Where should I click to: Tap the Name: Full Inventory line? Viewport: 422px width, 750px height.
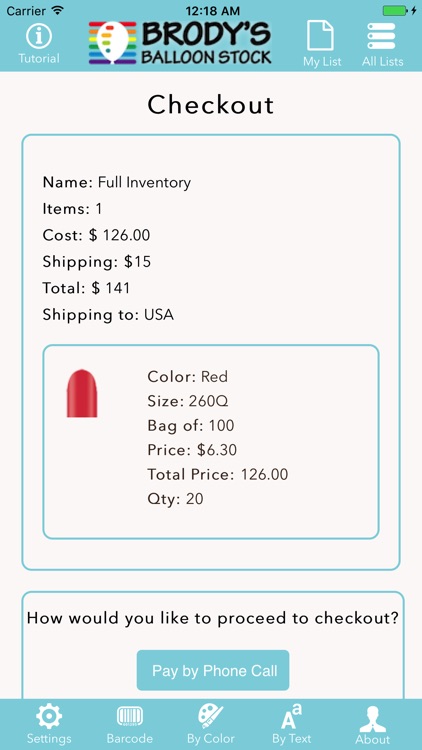(117, 182)
